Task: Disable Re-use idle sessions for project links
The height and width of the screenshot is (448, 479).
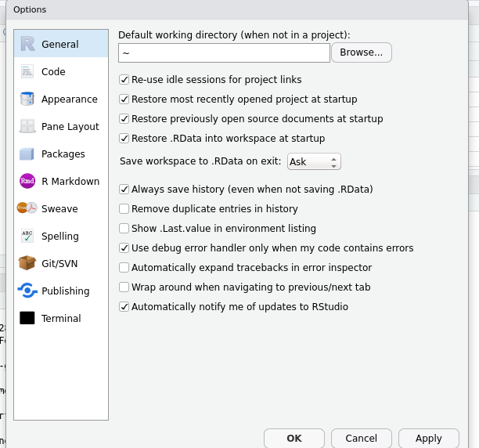Action: point(124,80)
